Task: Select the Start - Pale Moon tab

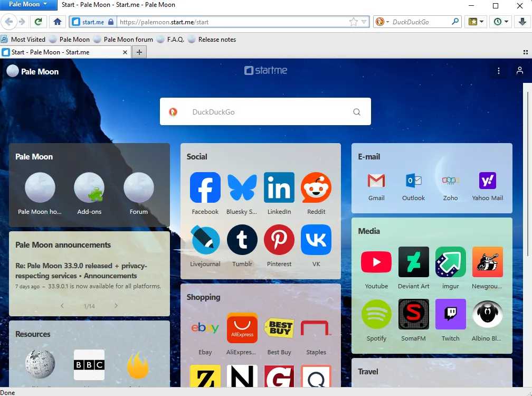Action: click(63, 52)
